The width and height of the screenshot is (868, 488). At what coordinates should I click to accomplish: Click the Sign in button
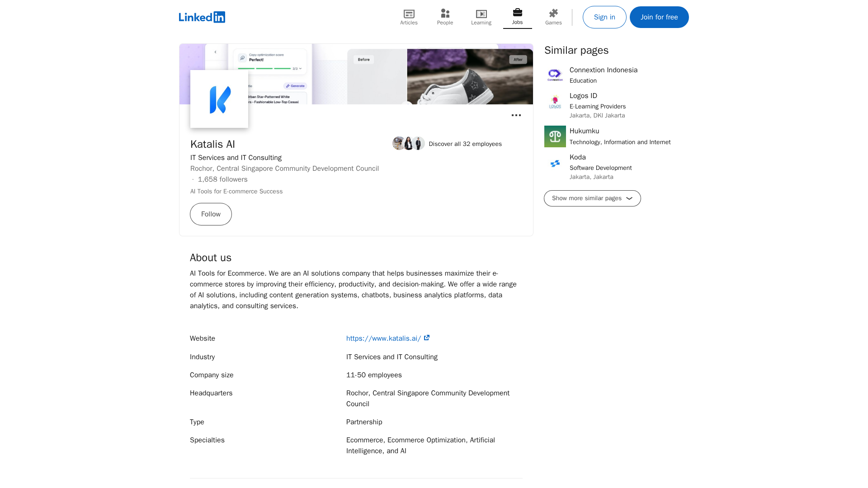click(x=604, y=17)
